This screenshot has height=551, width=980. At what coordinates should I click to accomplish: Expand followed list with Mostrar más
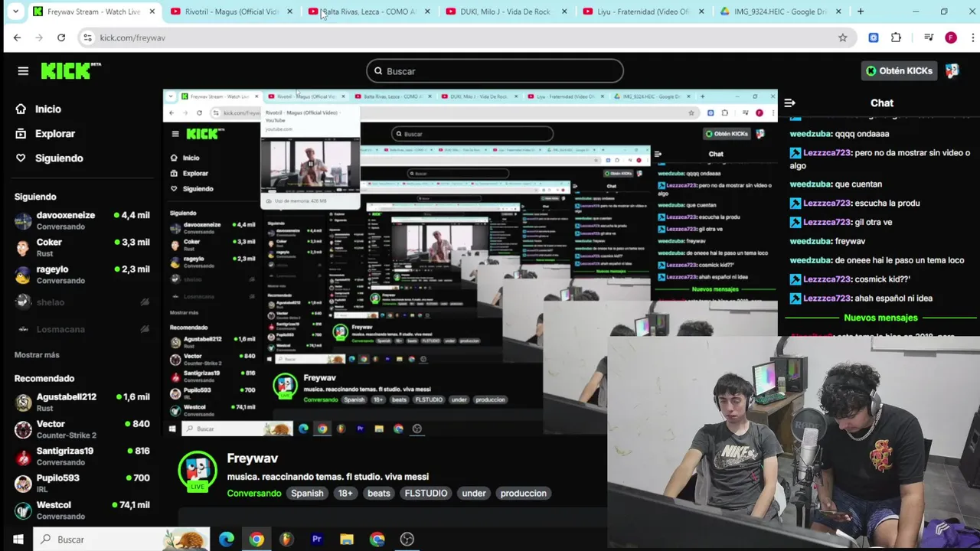(x=37, y=355)
